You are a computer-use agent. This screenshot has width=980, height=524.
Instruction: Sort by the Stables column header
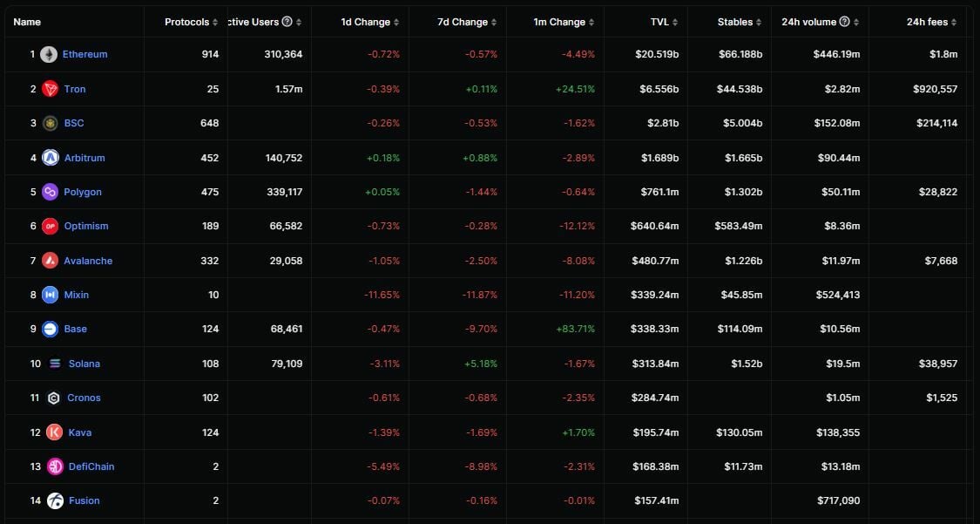click(x=740, y=22)
